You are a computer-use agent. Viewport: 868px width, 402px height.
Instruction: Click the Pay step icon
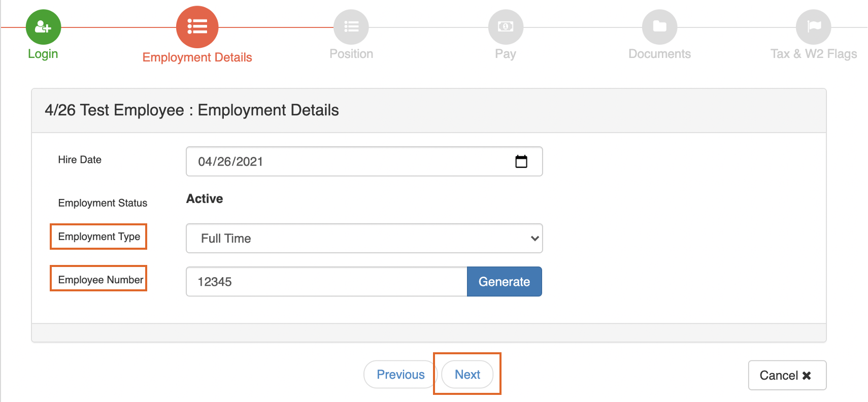(506, 26)
